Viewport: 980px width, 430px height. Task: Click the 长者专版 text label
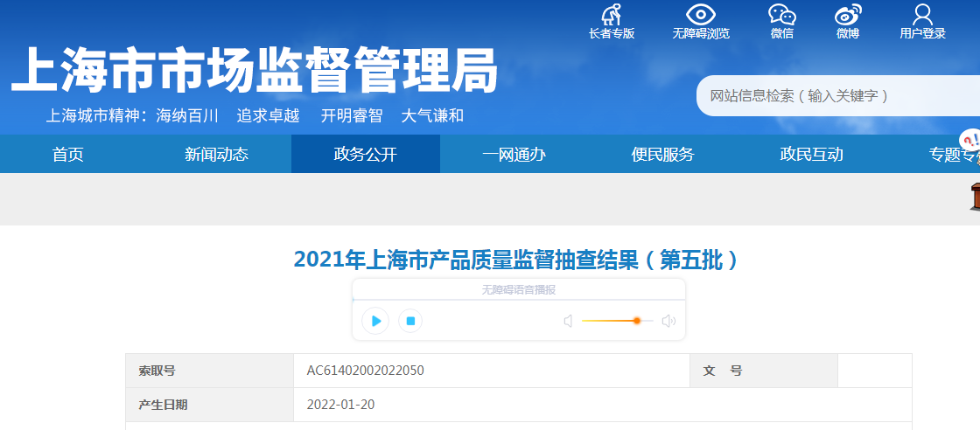click(612, 34)
